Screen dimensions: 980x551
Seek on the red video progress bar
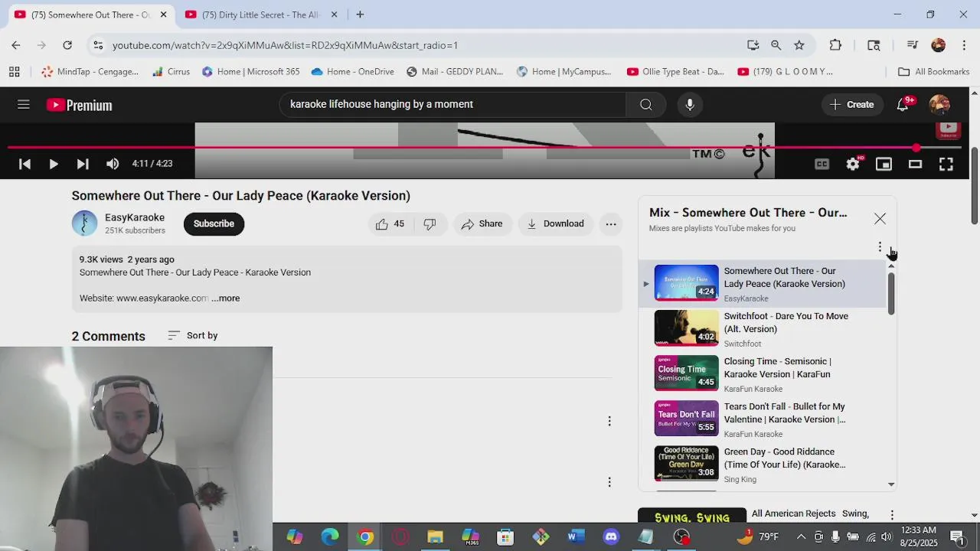tap(485, 147)
